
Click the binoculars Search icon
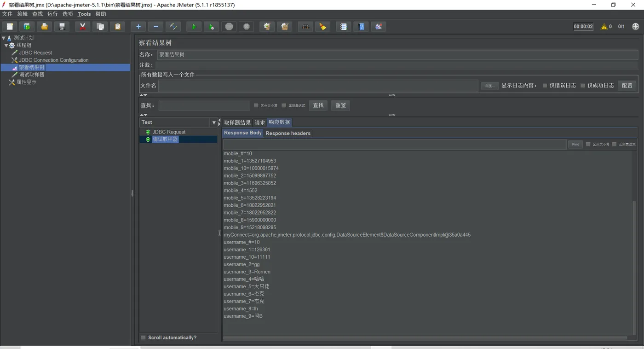[x=305, y=27]
